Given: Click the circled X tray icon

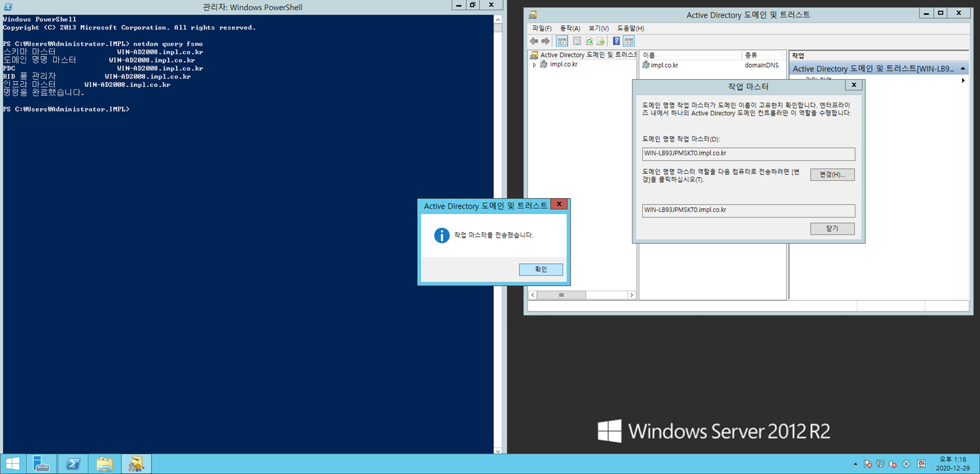Looking at the screenshot, I should click(x=906, y=464).
